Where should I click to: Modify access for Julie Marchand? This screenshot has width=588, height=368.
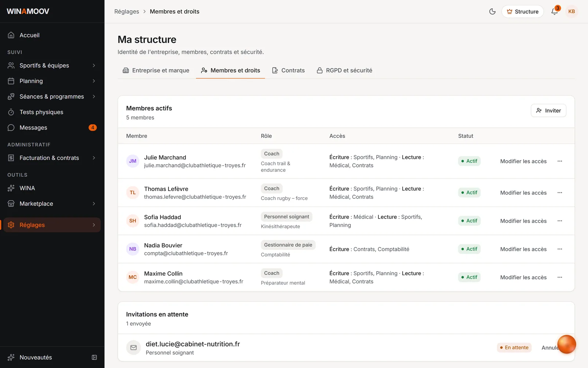coord(523,161)
